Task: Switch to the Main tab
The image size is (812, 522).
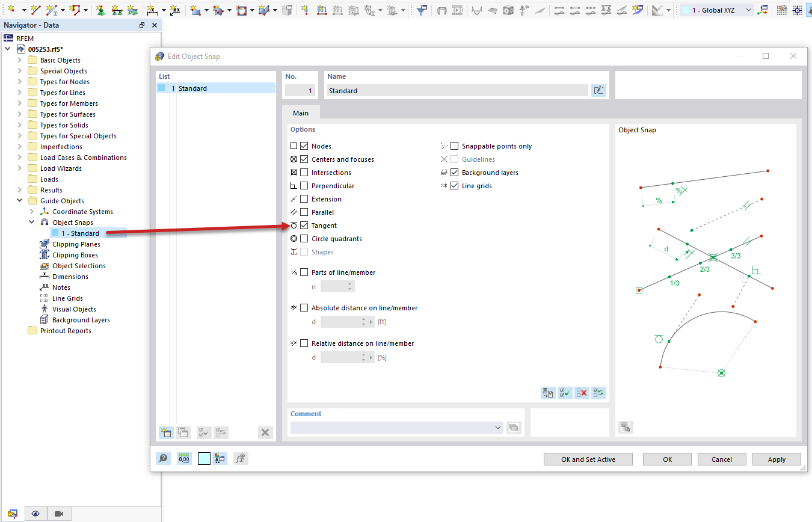Action: pyautogui.click(x=301, y=112)
